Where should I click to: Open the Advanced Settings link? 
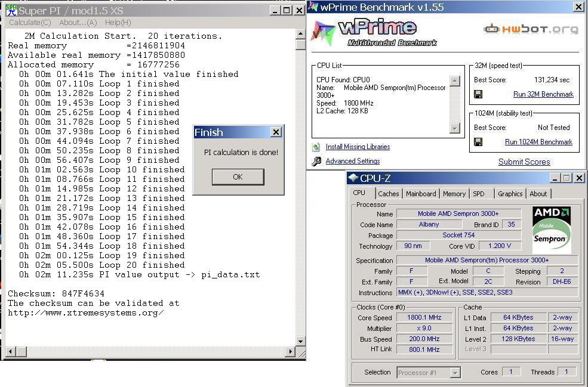352,161
